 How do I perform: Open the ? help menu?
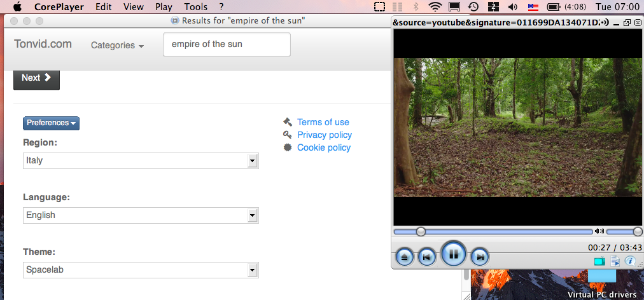(x=221, y=7)
